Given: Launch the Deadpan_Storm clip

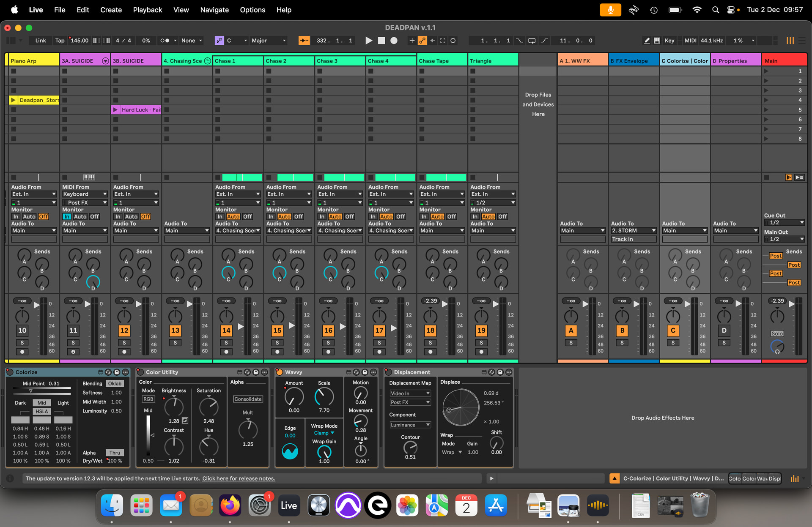Looking at the screenshot, I should click(13, 100).
